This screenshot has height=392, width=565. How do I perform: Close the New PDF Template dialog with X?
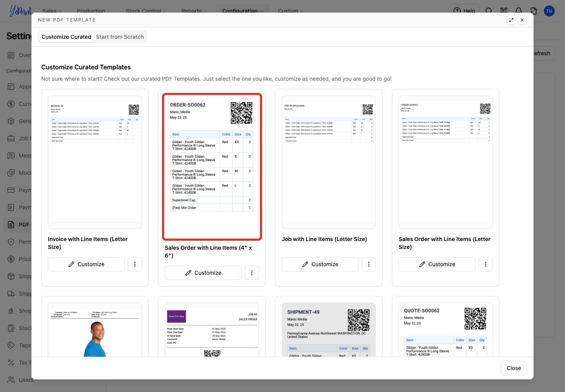522,20
